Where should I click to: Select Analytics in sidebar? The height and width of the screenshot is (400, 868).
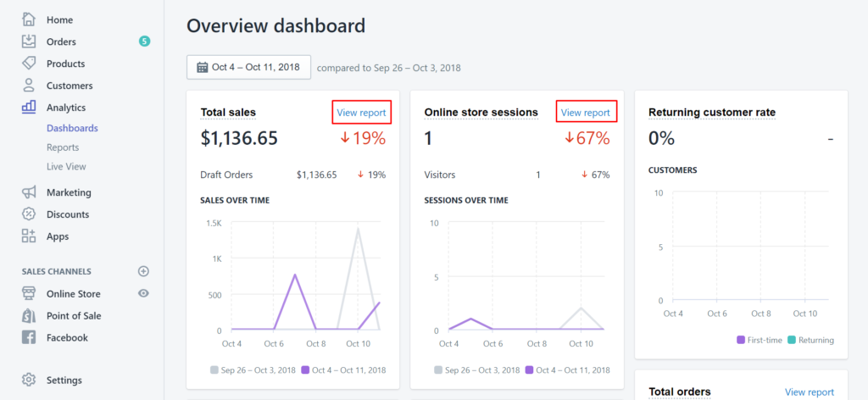(66, 108)
